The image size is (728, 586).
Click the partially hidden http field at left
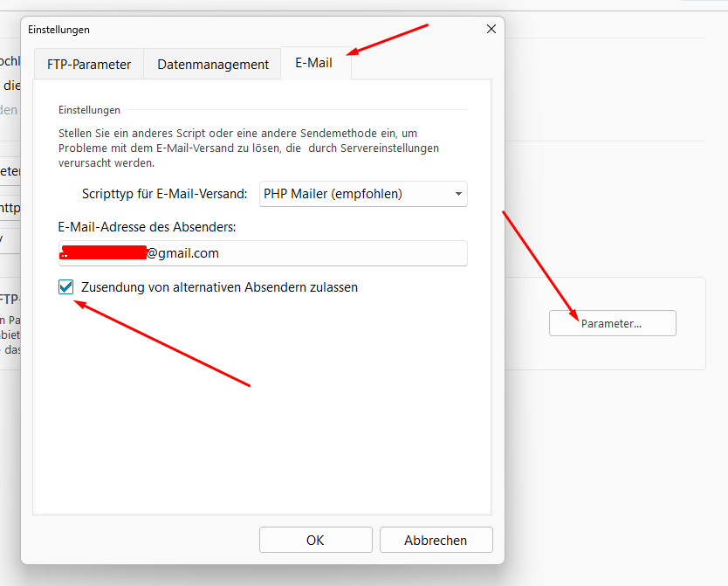[10, 208]
